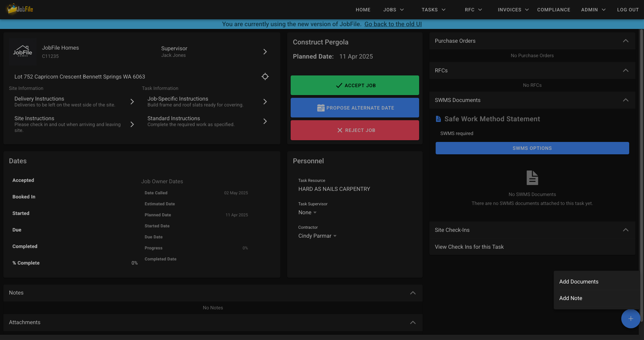Viewport: 644px width, 340px height.
Task: Click Propose Alternate Date button
Action: tap(355, 108)
